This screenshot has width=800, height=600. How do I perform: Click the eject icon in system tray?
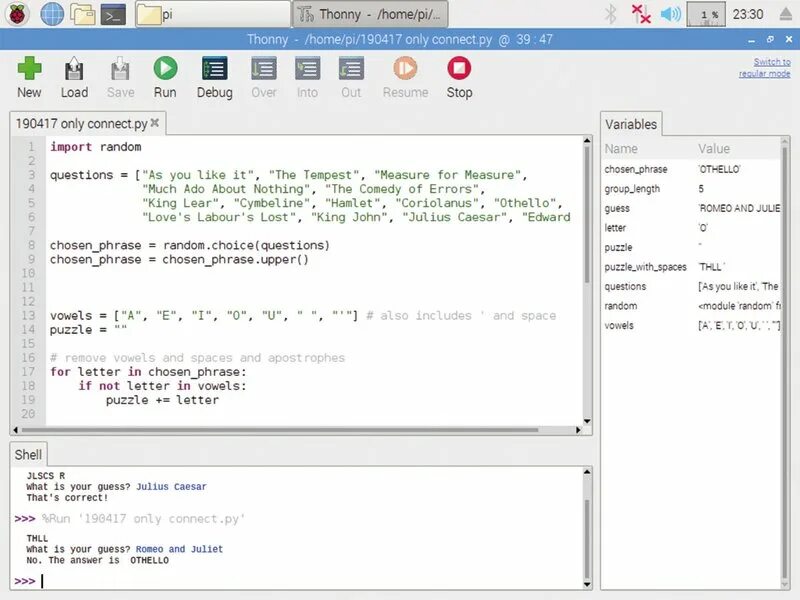[x=786, y=14]
